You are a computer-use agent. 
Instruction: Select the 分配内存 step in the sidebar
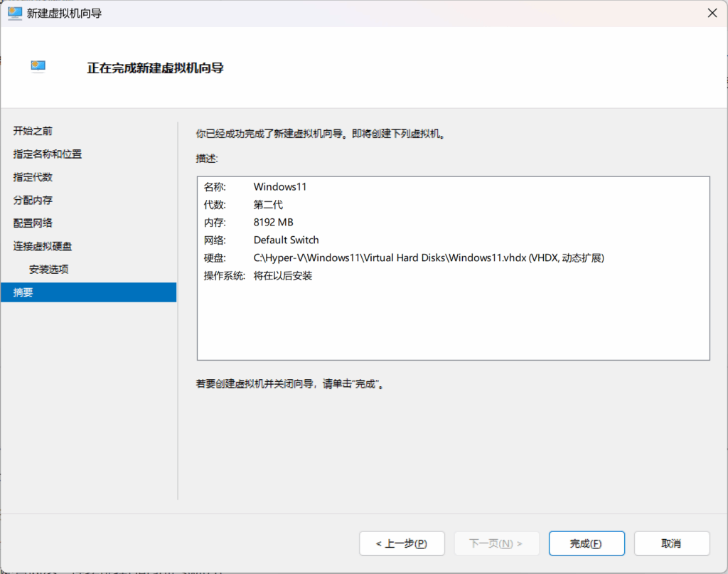point(33,200)
